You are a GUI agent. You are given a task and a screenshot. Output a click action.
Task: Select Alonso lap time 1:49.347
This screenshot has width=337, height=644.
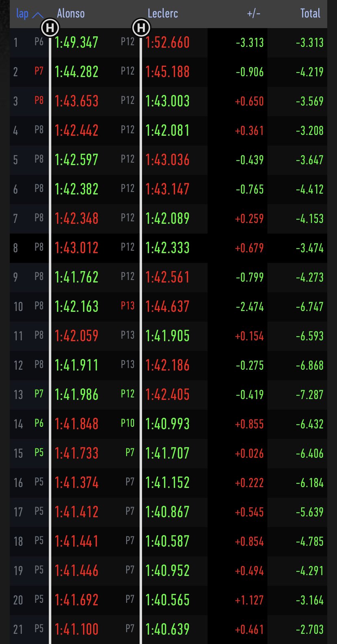[77, 42]
